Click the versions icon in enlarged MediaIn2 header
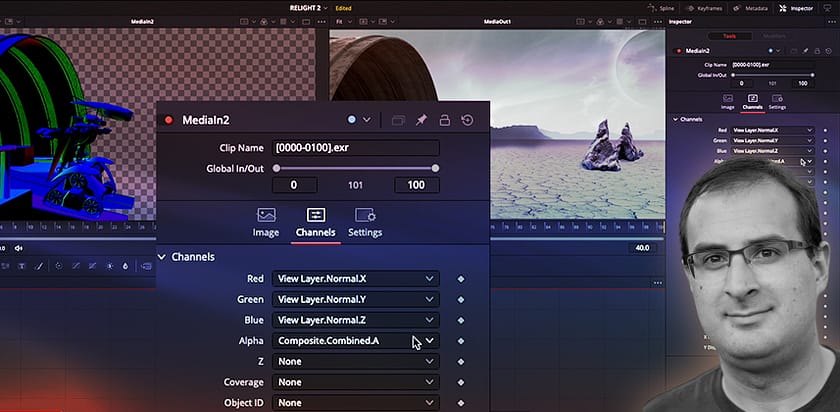Screen dimensions: 840x412 click(398, 120)
